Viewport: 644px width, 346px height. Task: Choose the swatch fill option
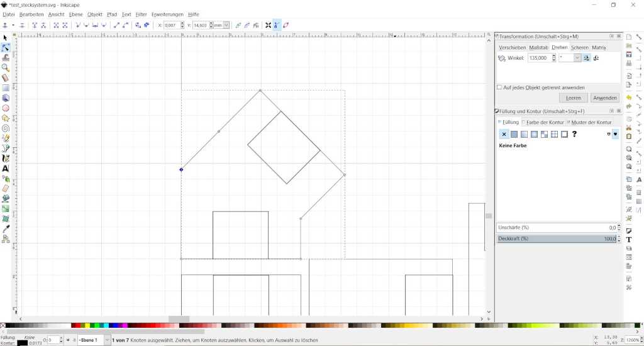[x=564, y=134]
